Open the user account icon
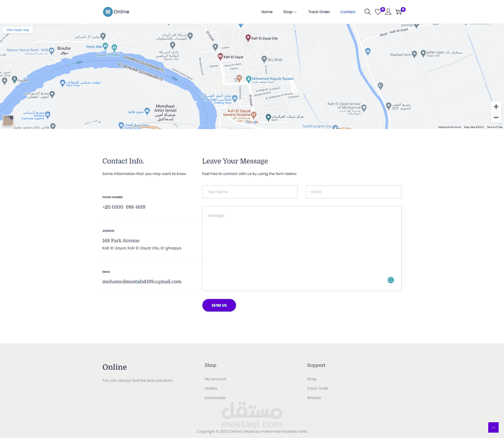 pyautogui.click(x=388, y=12)
